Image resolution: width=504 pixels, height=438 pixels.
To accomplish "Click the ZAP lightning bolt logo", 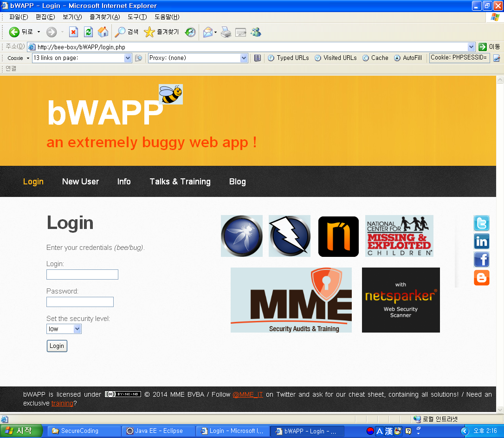I will click(290, 236).
